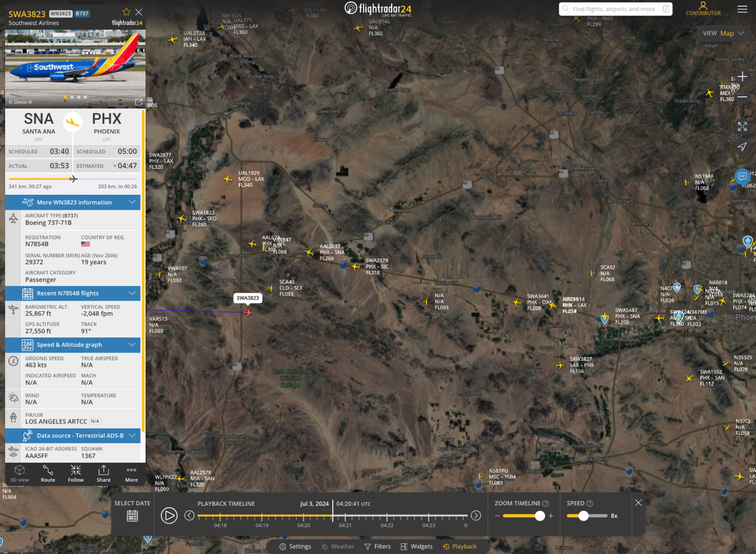756x554 pixels.
Task: Open Settings in bottom toolbar
Action: (295, 546)
